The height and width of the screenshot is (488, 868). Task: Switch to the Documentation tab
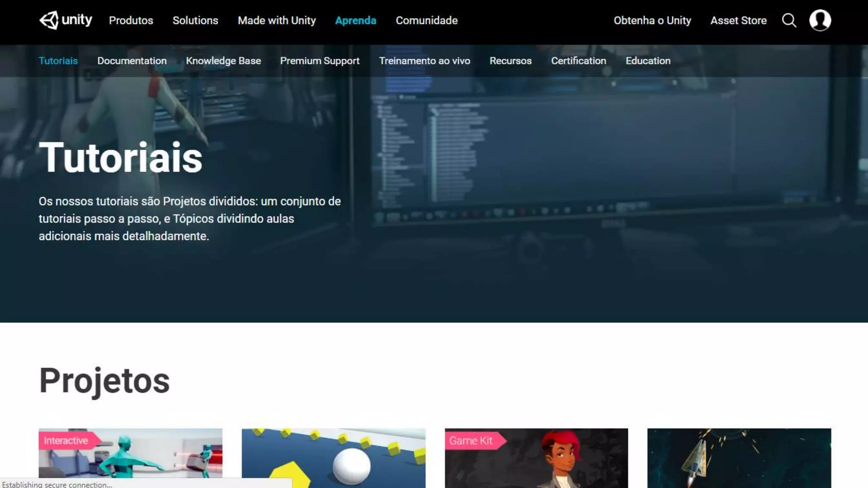pos(132,61)
